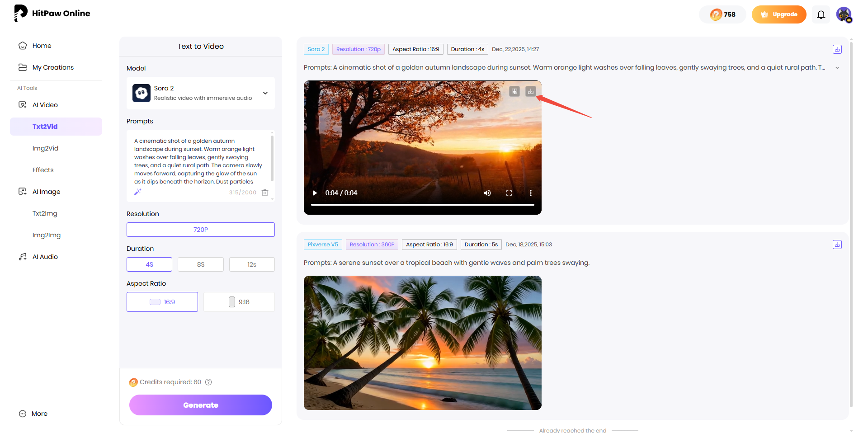This screenshot has height=433, width=868.
Task: Switch to the Img2Vid tool
Action: (x=45, y=148)
